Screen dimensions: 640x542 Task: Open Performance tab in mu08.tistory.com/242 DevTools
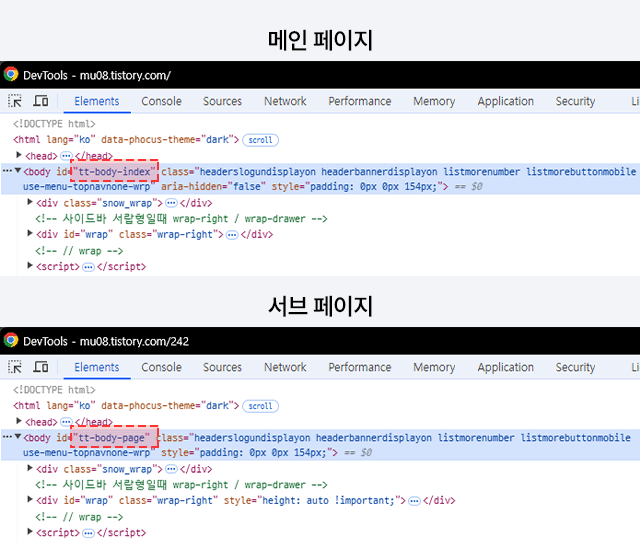(x=360, y=367)
